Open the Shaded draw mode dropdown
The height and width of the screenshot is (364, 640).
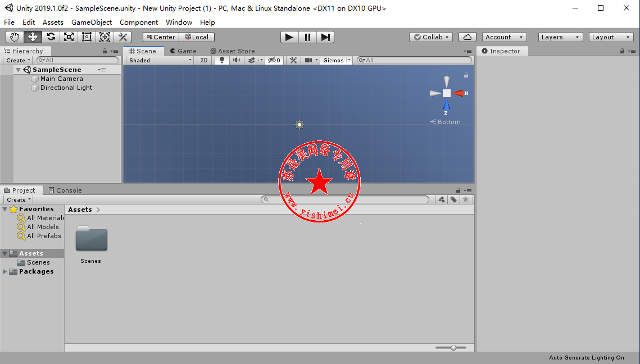pyautogui.click(x=160, y=60)
